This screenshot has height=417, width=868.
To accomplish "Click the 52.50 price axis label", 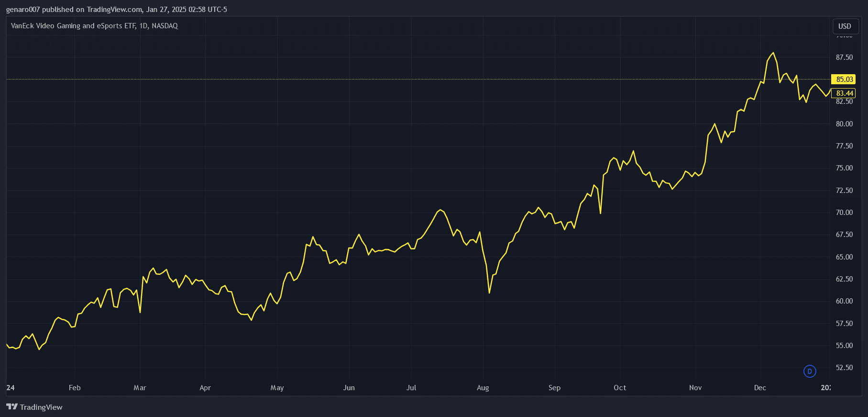I will tap(844, 368).
